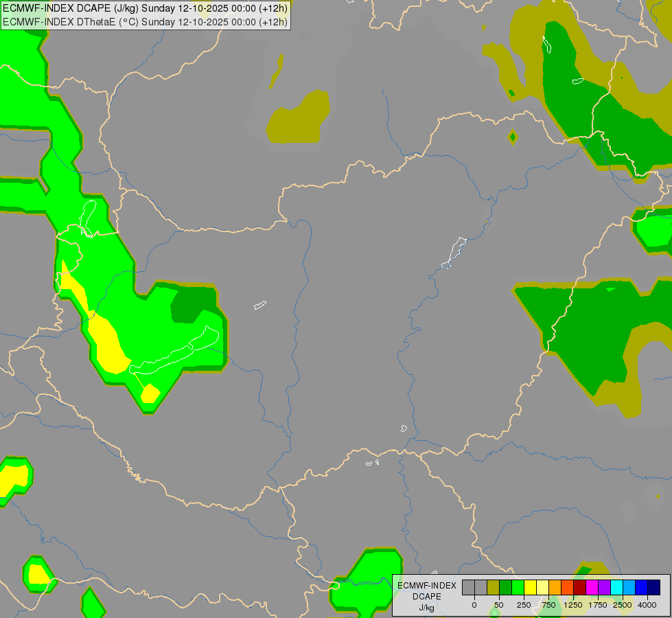
Task: Choose the amber orange legend swatch
Action: [x=555, y=588]
